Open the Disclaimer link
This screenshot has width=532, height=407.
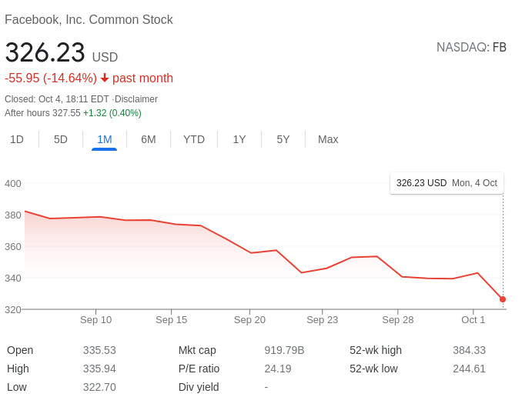136,99
